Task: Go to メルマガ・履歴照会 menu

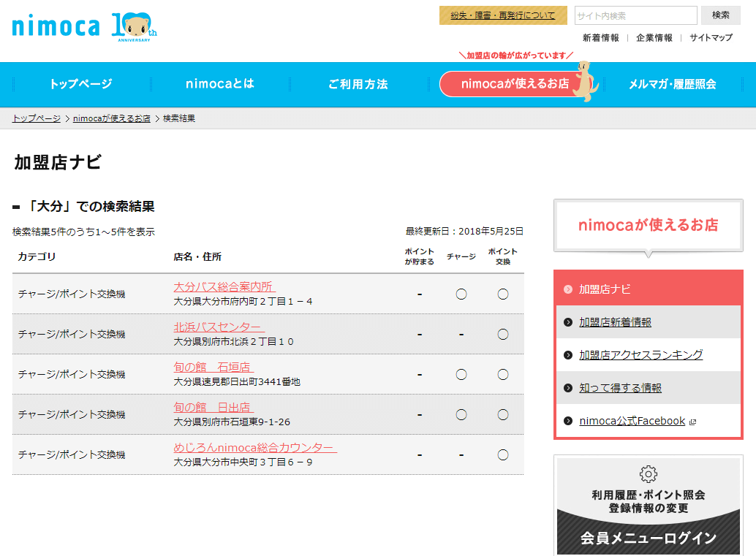Action: pos(672,84)
